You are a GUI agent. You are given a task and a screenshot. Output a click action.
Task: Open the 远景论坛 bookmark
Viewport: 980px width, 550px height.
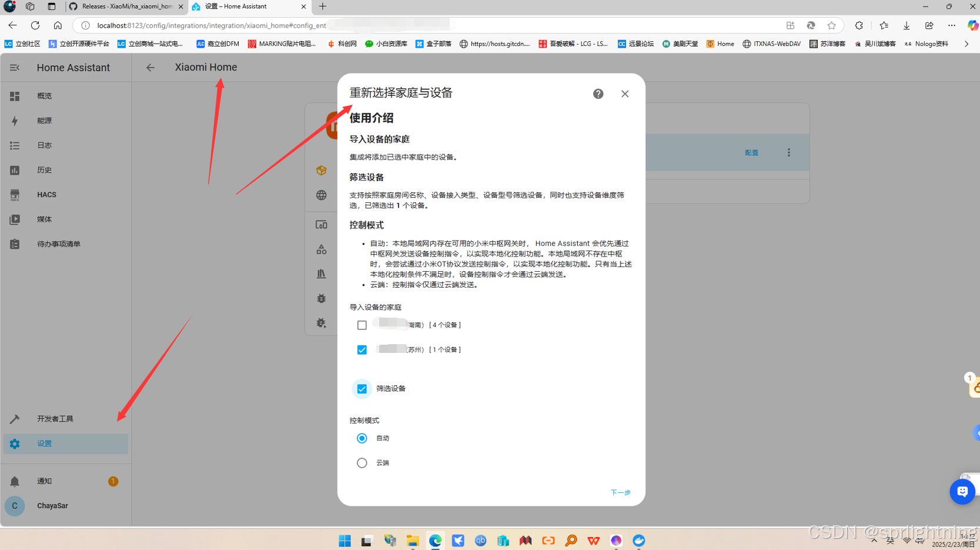click(x=636, y=44)
